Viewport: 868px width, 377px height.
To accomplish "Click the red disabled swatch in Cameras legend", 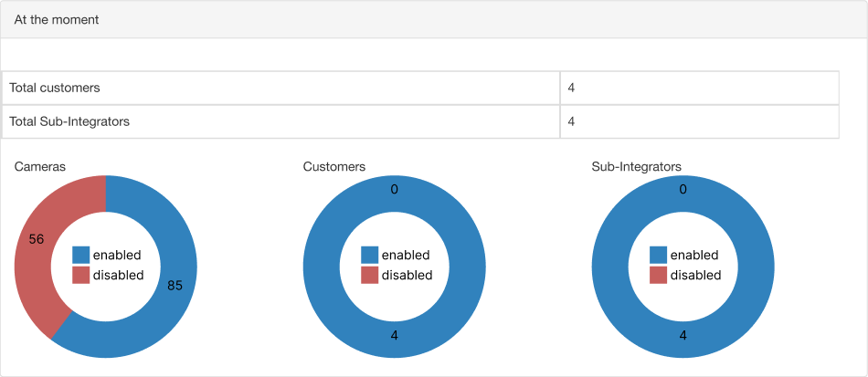I will click(80, 275).
